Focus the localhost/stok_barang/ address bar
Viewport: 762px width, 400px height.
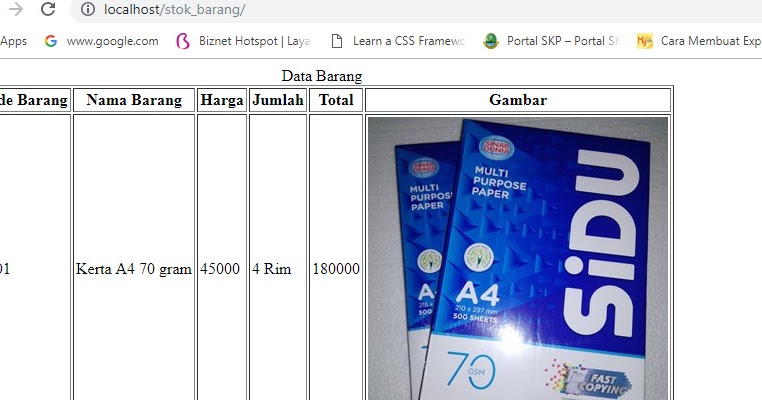418,9
